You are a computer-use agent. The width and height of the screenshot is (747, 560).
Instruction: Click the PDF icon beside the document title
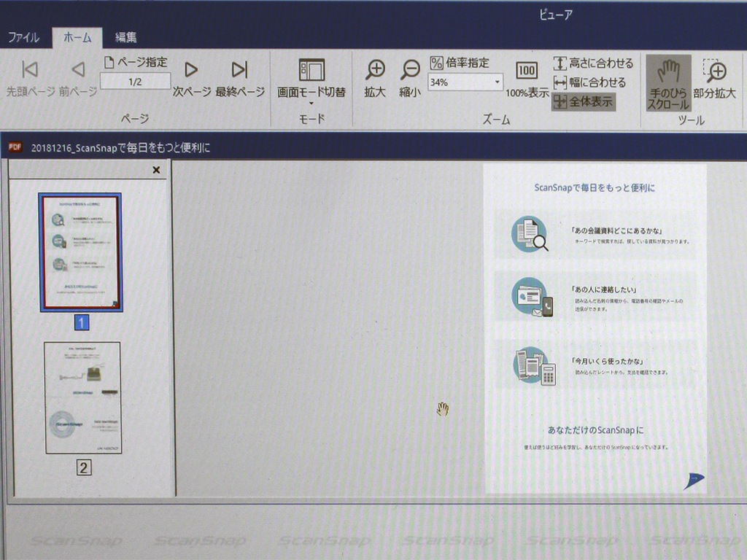click(15, 147)
